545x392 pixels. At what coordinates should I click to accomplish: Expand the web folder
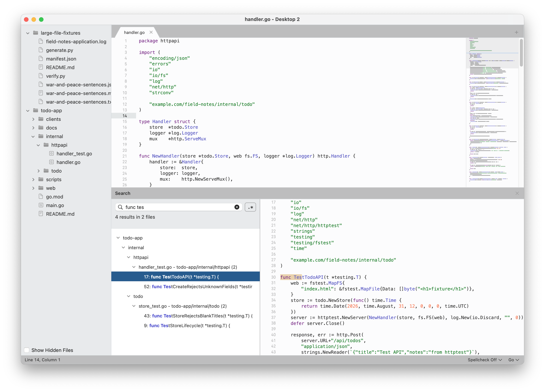[x=33, y=188]
